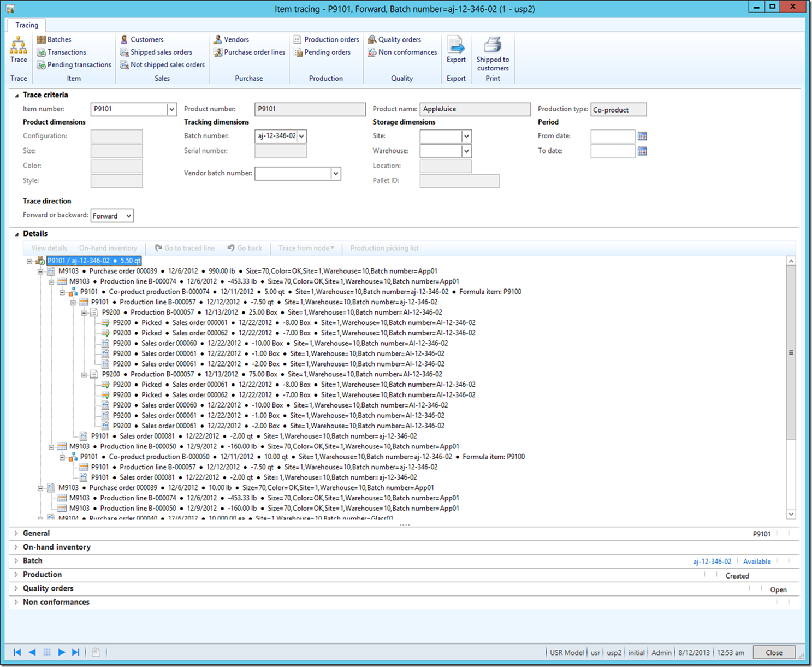This screenshot has width=812, height=667.
Task: Click the details tree scrollbar down arrow
Action: (791, 514)
